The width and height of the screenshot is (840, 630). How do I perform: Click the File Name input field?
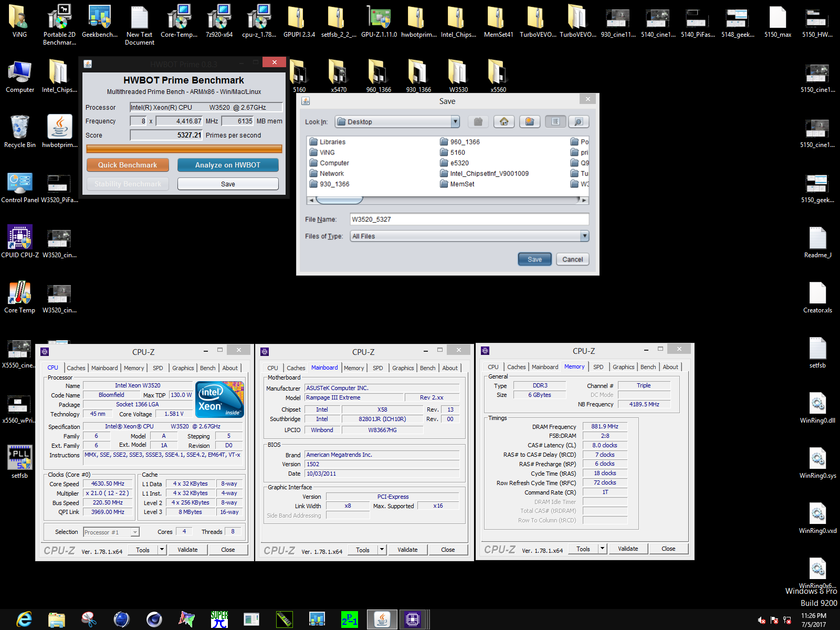[469, 219]
